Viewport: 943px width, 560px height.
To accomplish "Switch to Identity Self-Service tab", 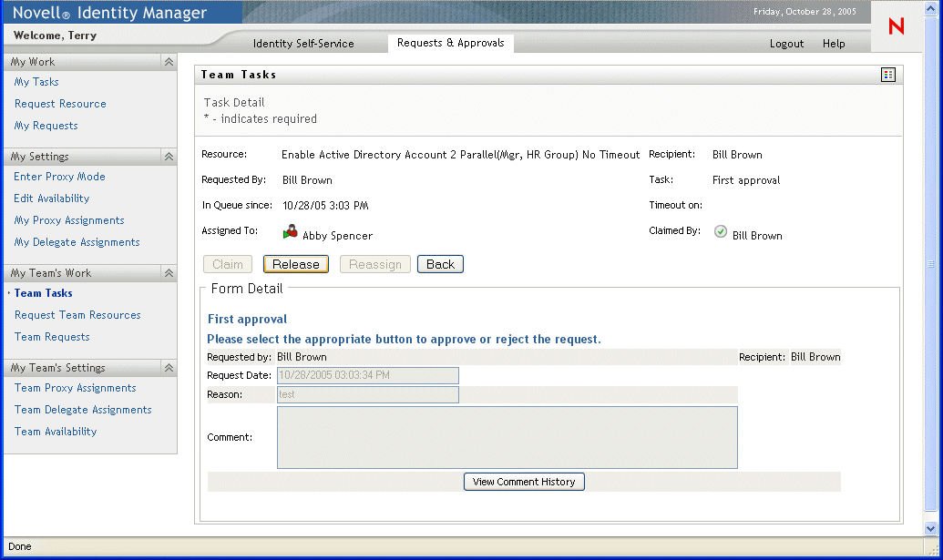I will pos(303,44).
